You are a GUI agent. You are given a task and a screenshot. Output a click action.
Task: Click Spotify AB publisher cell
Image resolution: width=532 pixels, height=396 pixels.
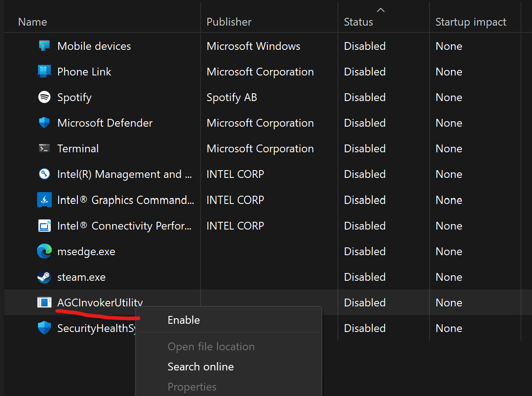[232, 98]
